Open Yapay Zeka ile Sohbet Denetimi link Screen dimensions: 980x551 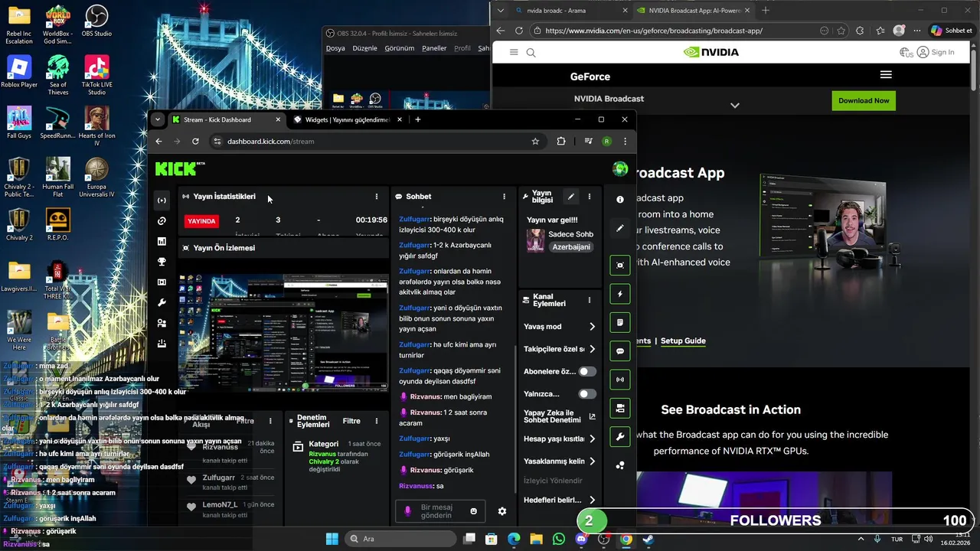pyautogui.click(x=559, y=416)
